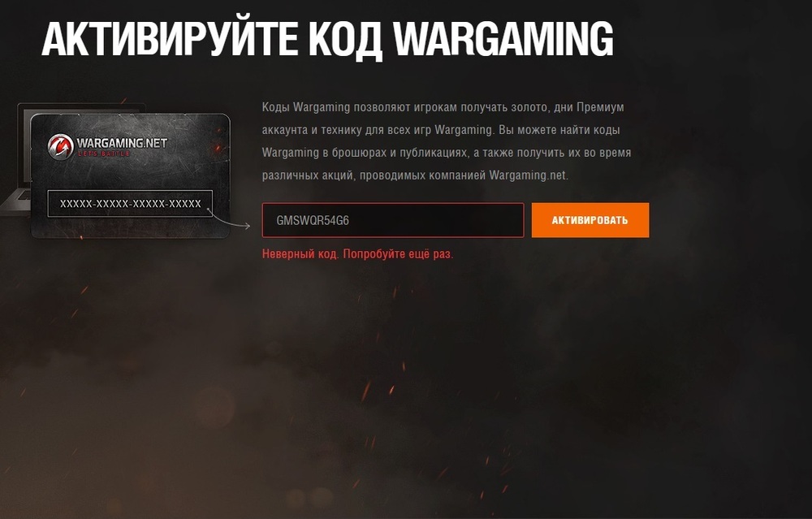Click Wargaming.net at end of description
Screen dimensions: 812x519
(x=529, y=175)
